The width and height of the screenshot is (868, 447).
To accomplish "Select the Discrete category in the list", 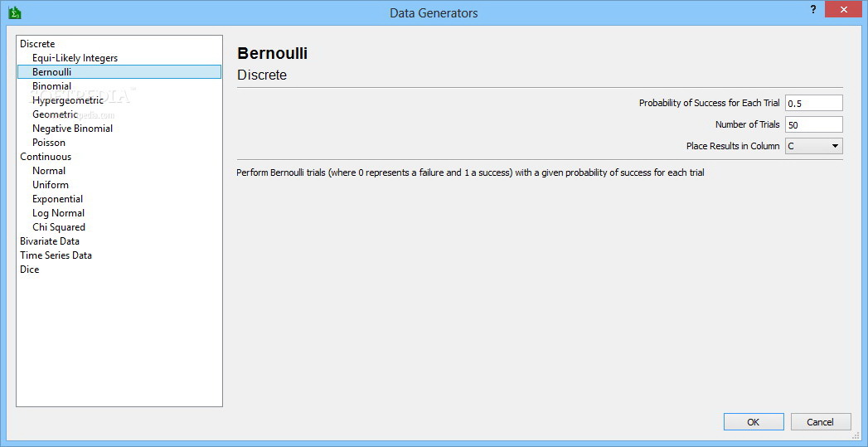I will pos(37,44).
